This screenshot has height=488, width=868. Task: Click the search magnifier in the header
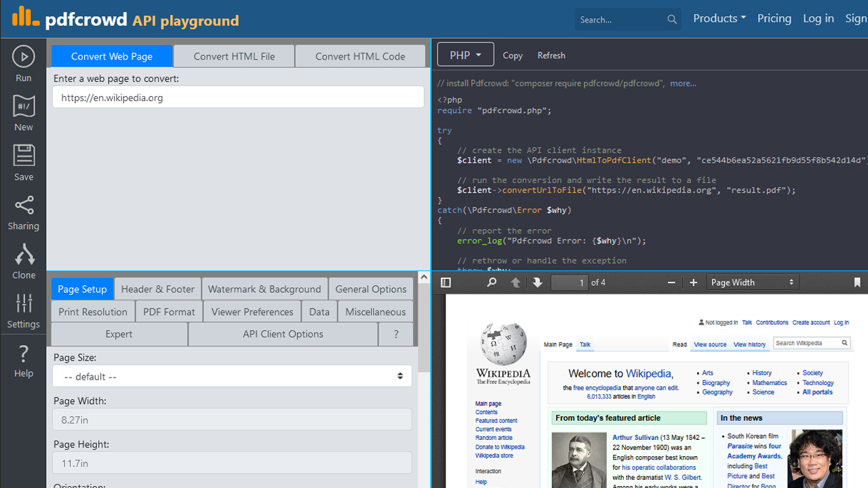click(x=672, y=20)
